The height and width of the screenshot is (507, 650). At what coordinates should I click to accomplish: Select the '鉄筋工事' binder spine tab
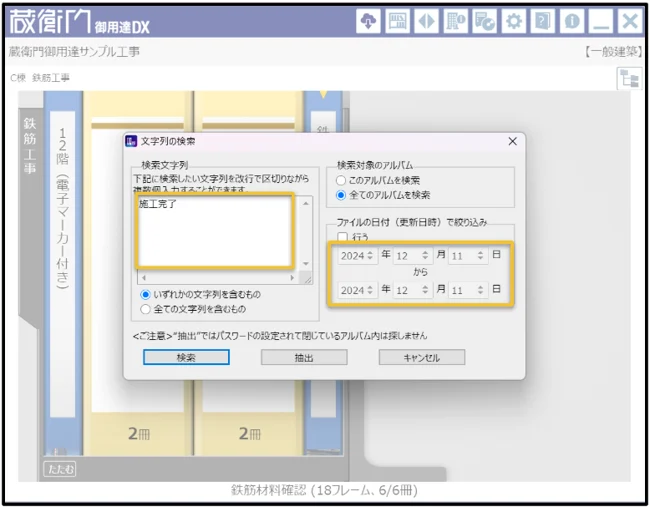coord(29,150)
